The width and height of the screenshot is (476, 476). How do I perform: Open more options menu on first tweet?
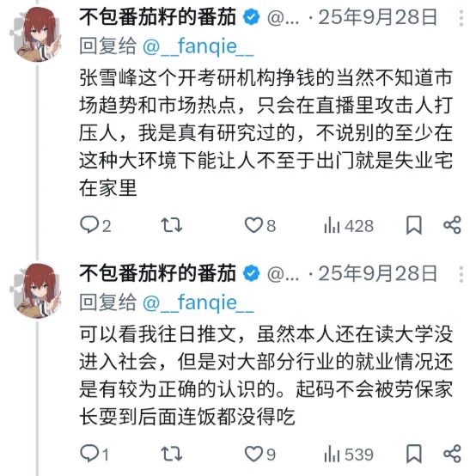coord(461,18)
